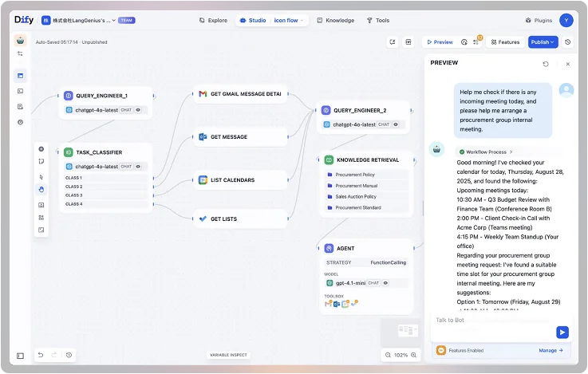Viewport: 588px width, 374px height.
Task: Click the Talk to Bot input field
Action: coord(491,320)
